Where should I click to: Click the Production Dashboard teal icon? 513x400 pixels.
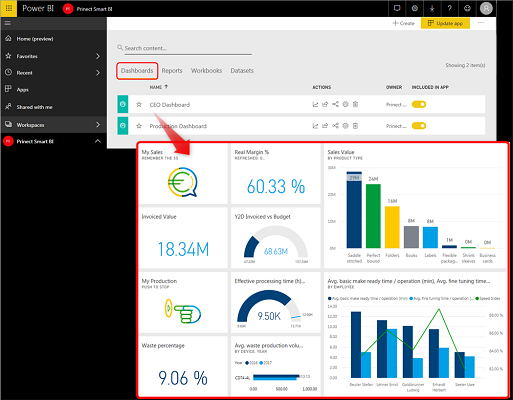pos(123,126)
